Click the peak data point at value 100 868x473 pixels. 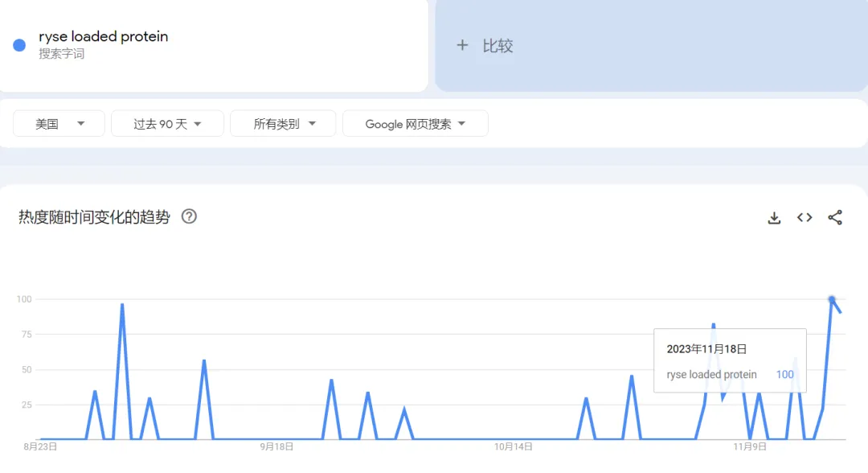pos(832,299)
